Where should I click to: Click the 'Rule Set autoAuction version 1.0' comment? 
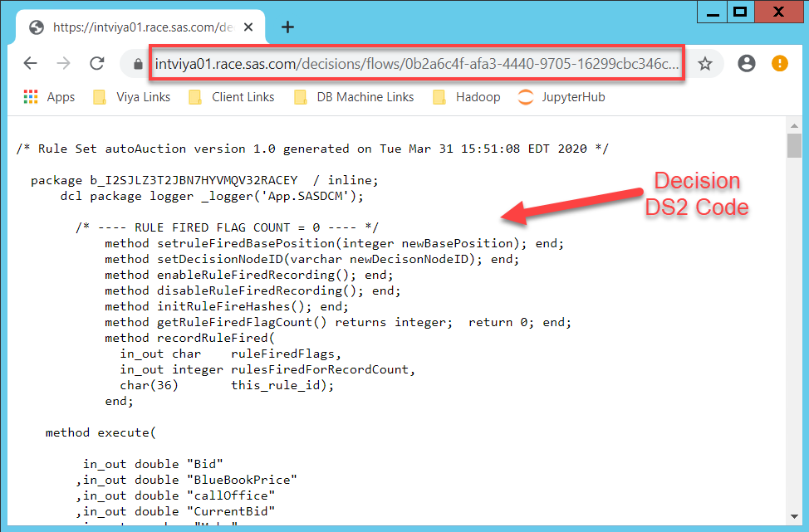pos(312,149)
